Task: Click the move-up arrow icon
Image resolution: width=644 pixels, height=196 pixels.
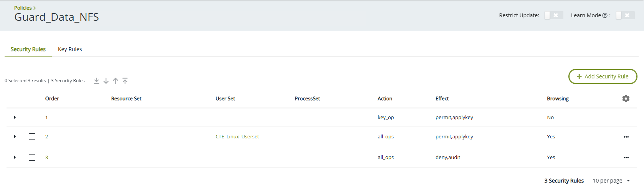Action: (x=116, y=81)
